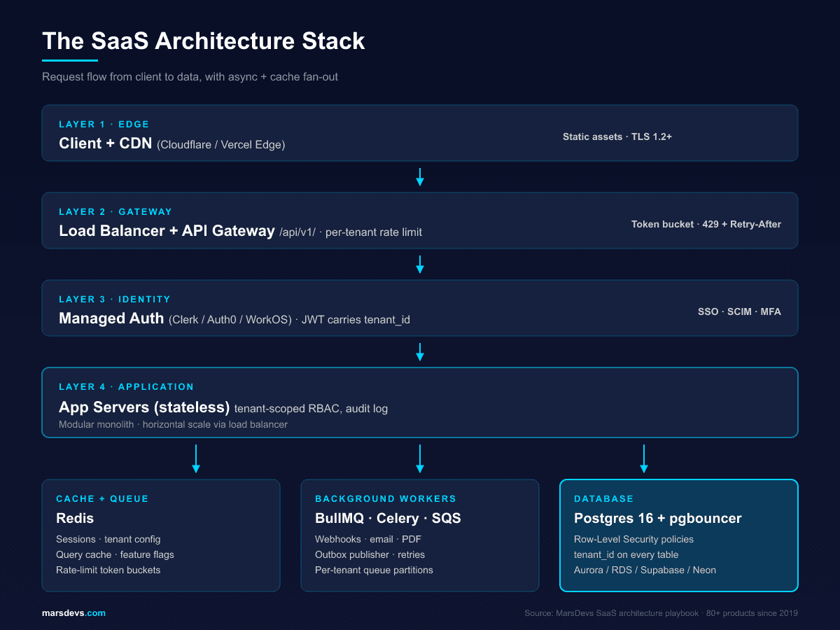Click '(Clerk / Auth0 / WorkOS)' text
840x630 pixels.
click(230, 320)
